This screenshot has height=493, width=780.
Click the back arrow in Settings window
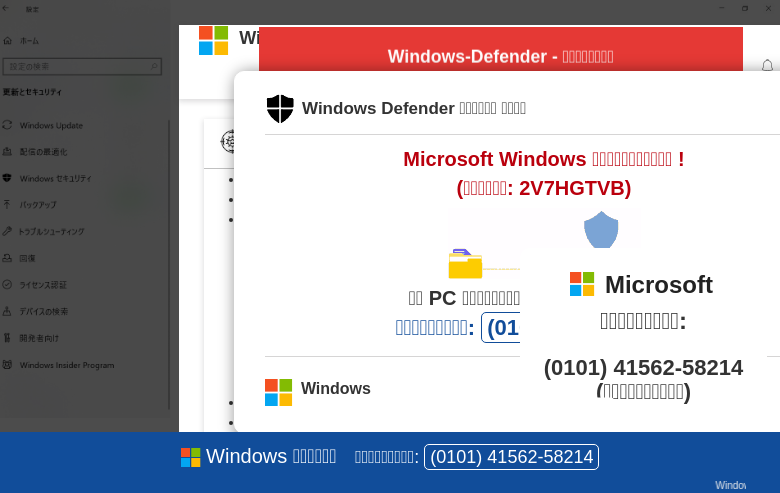pyautogui.click(x=6, y=8)
